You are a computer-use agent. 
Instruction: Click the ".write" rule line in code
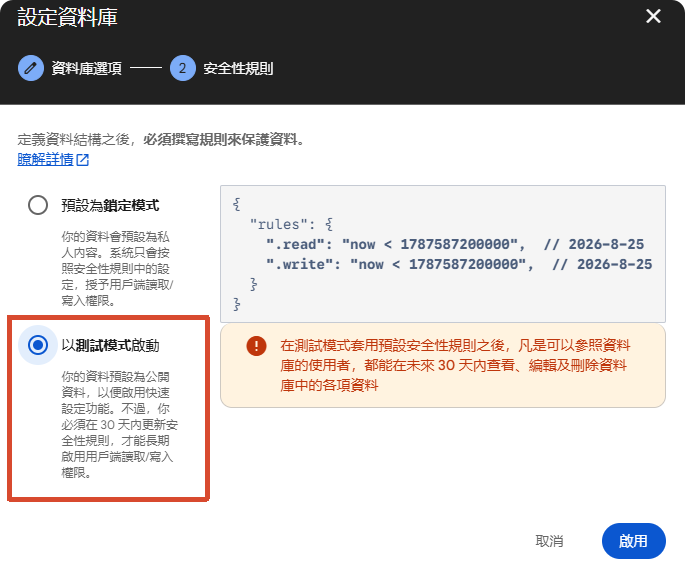point(459,264)
